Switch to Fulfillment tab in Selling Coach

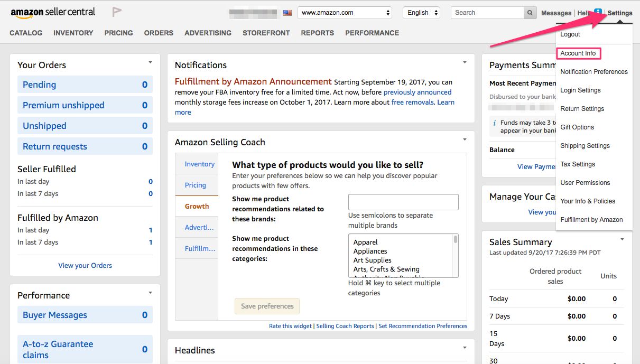point(197,248)
